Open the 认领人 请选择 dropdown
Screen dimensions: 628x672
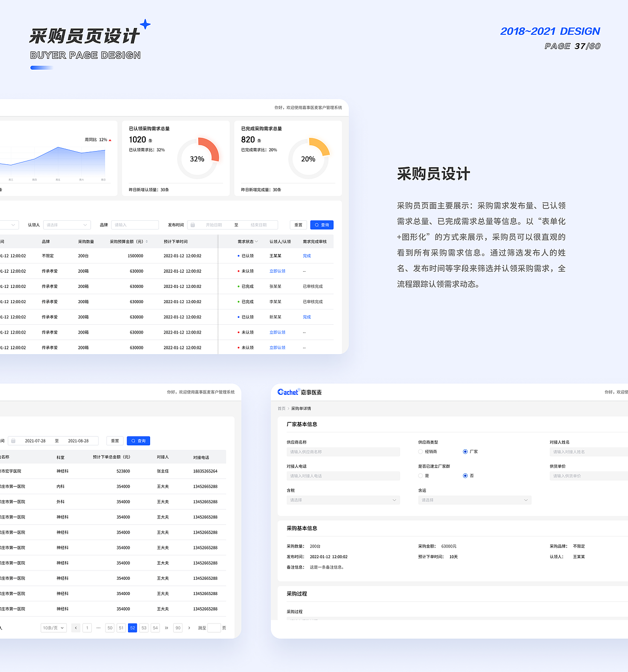pyautogui.click(x=67, y=225)
